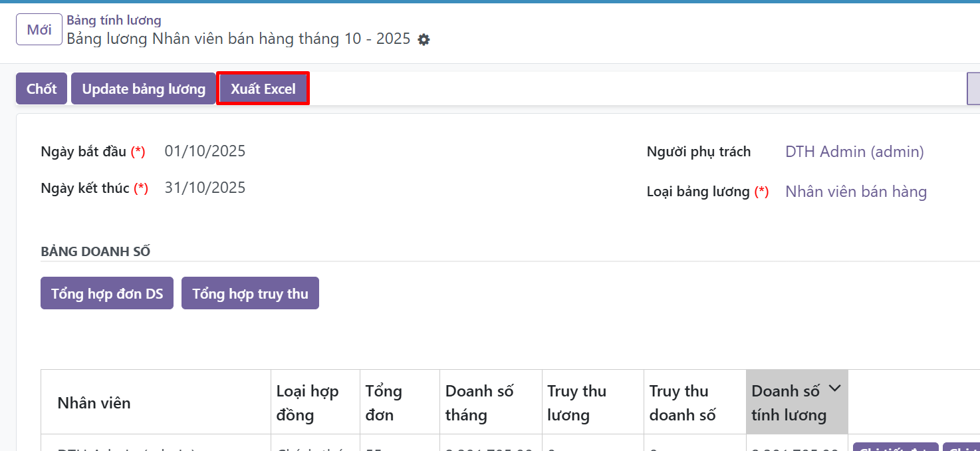Viewport: 980px width, 451px height.
Task: Sort by the Doanh số tháng column
Action: (479, 403)
